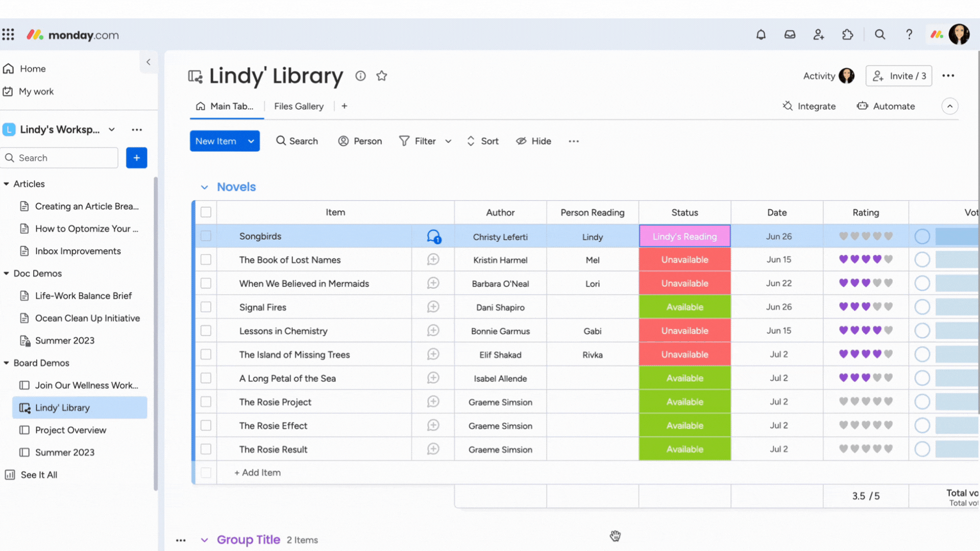Open the inbox tray icon
Image resolution: width=980 pixels, height=551 pixels.
click(790, 35)
